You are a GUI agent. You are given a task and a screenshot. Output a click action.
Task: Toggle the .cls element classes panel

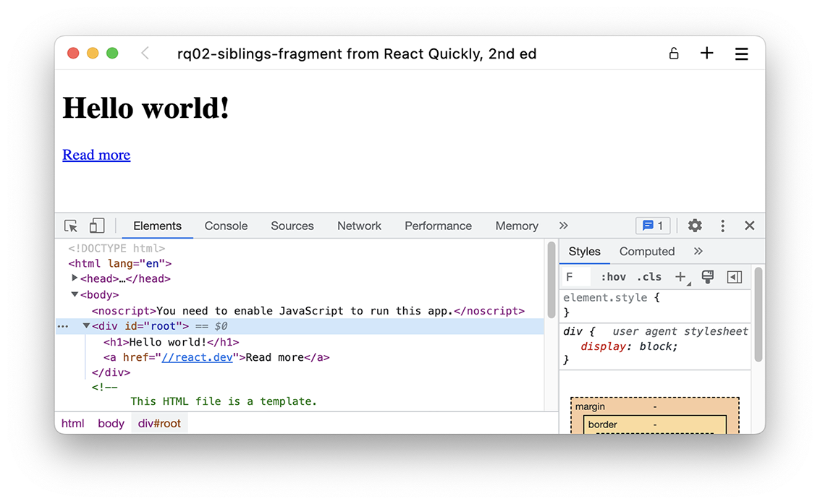click(649, 277)
